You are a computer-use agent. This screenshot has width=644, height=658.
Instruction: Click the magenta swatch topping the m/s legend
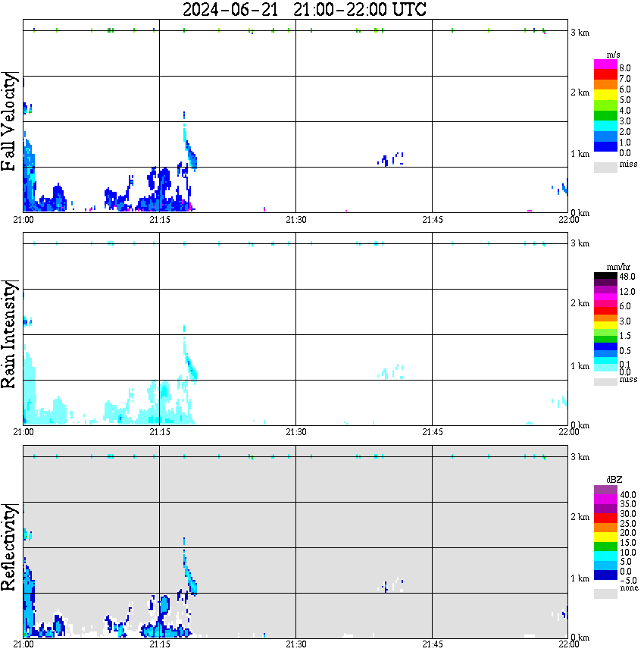point(605,64)
